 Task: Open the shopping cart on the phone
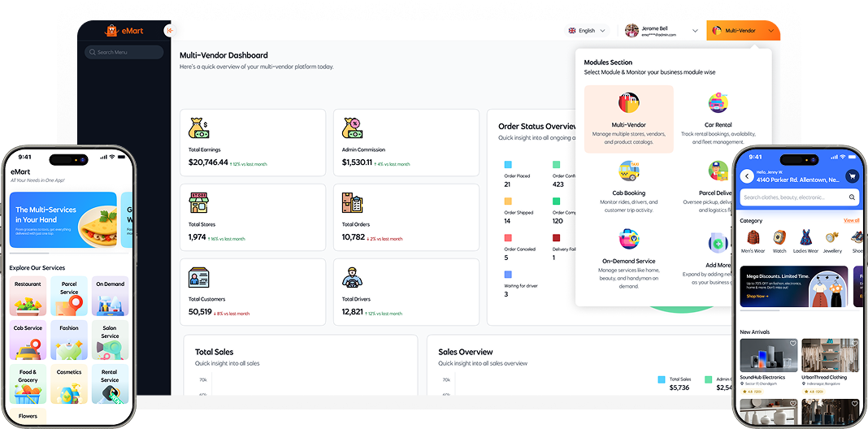pyautogui.click(x=852, y=176)
